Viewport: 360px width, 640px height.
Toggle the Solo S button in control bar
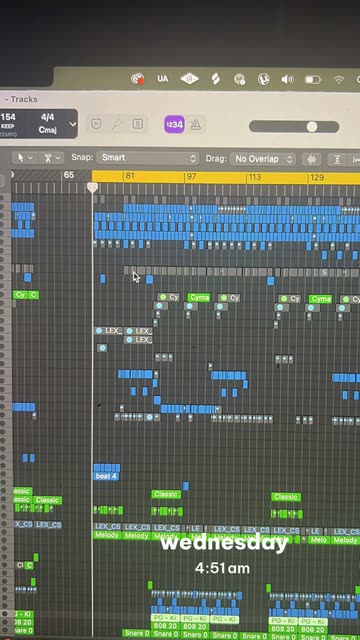[138, 124]
